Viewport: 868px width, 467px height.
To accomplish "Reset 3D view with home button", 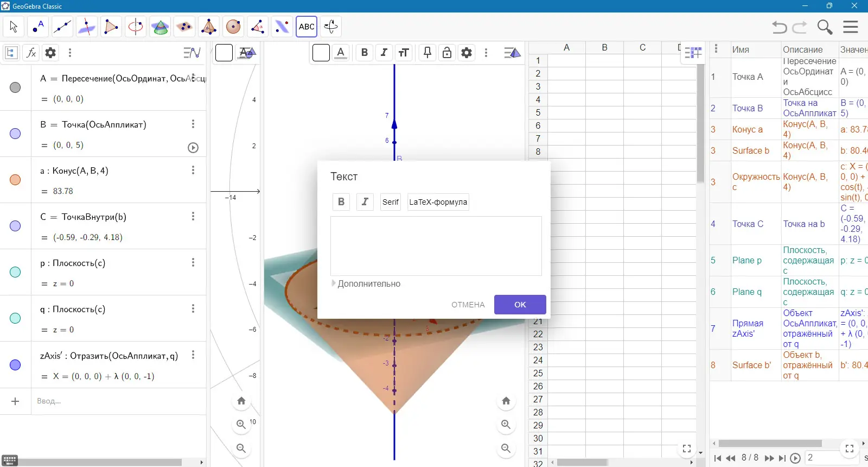I will pyautogui.click(x=506, y=401).
